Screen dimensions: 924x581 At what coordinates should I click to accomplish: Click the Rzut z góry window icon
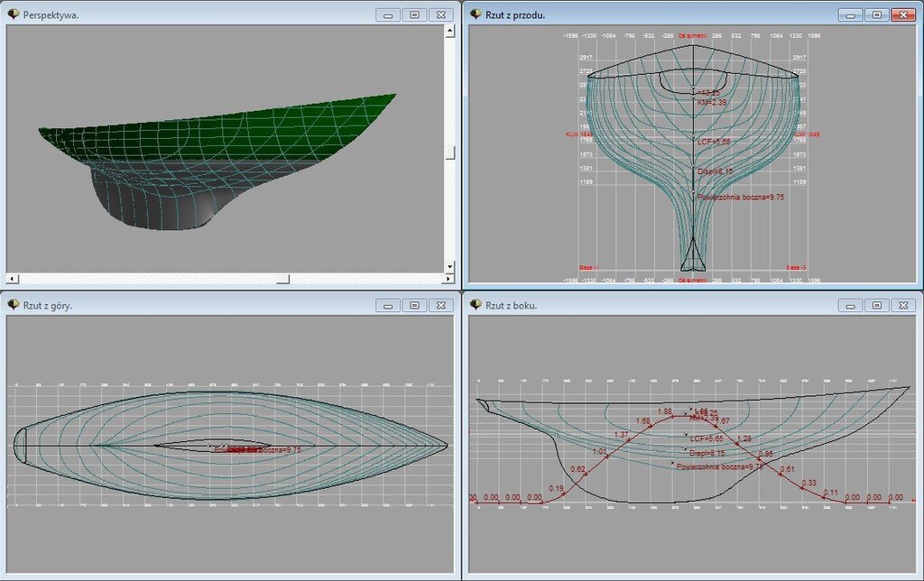pos(13,305)
